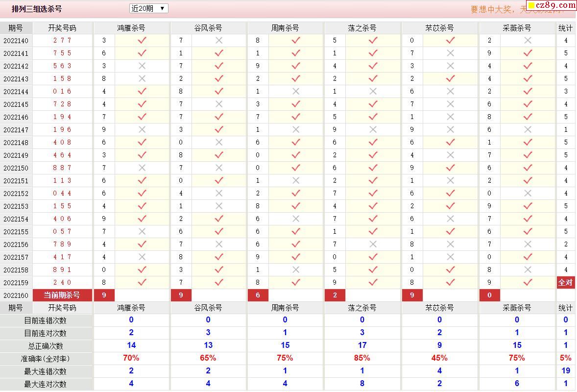Viewport: 577px width, 392px height.
Task: Click the 总正确次数 row label
Action: (x=45, y=346)
